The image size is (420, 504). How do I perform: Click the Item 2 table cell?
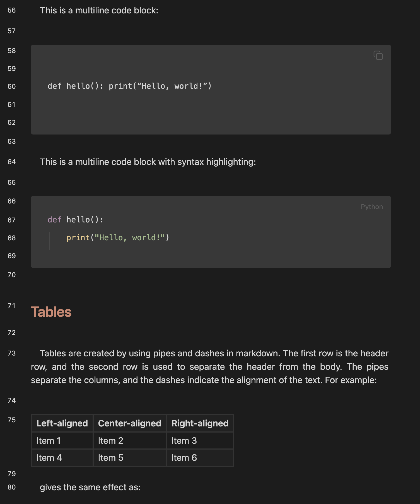click(x=130, y=441)
